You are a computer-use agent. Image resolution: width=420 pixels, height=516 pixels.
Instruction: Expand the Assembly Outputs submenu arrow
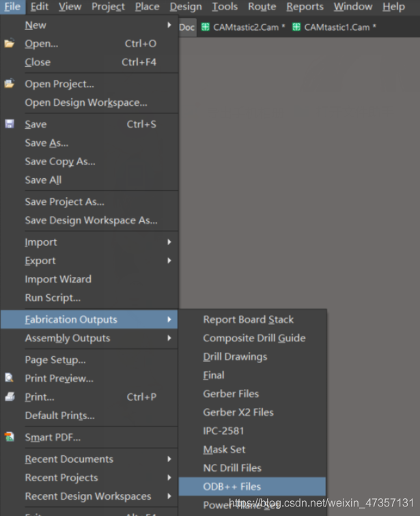click(x=169, y=338)
